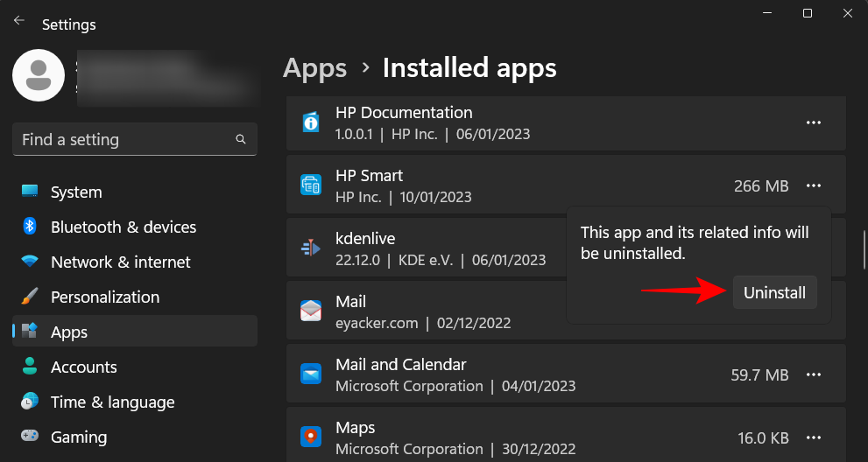Open more options for HP Documentation
Viewport: 868px width, 462px height.
point(814,122)
